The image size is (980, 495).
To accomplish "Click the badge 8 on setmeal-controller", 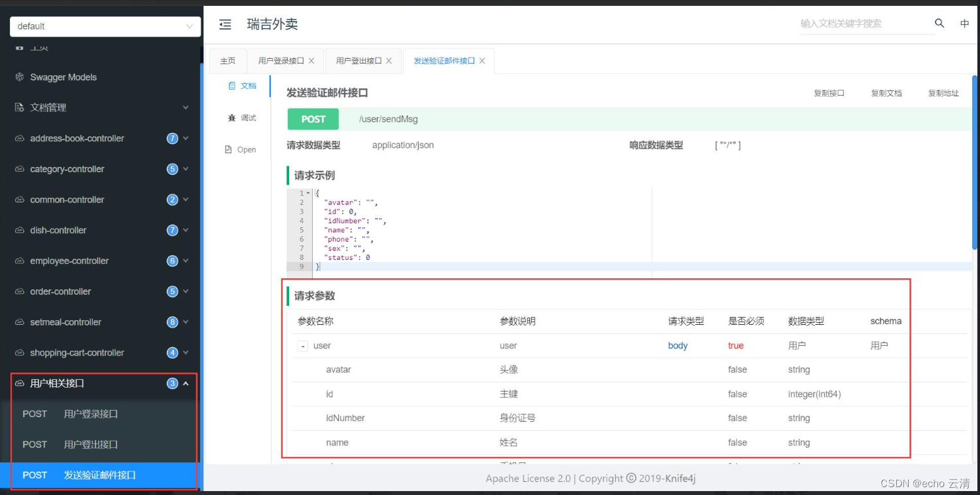I will point(173,322).
